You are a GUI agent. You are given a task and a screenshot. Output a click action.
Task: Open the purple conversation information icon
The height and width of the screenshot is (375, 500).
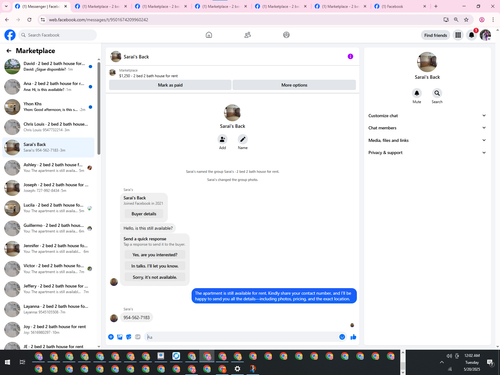pos(350,56)
